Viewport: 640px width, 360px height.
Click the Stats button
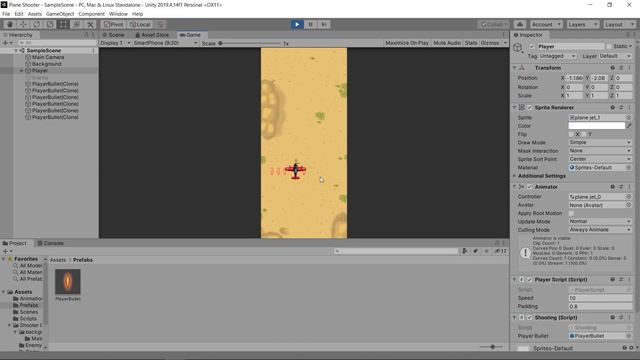(x=471, y=43)
